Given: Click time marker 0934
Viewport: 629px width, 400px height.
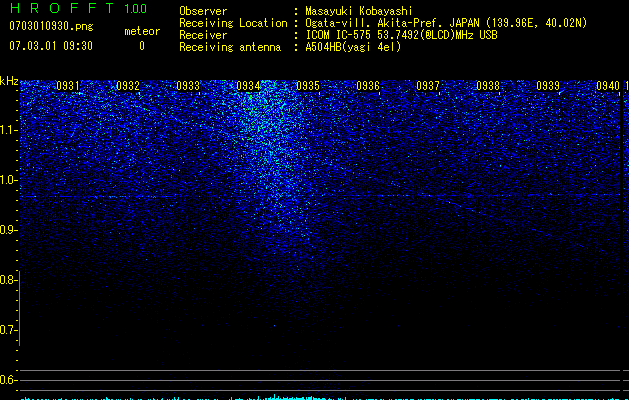Looking at the screenshot, I should click(248, 86).
